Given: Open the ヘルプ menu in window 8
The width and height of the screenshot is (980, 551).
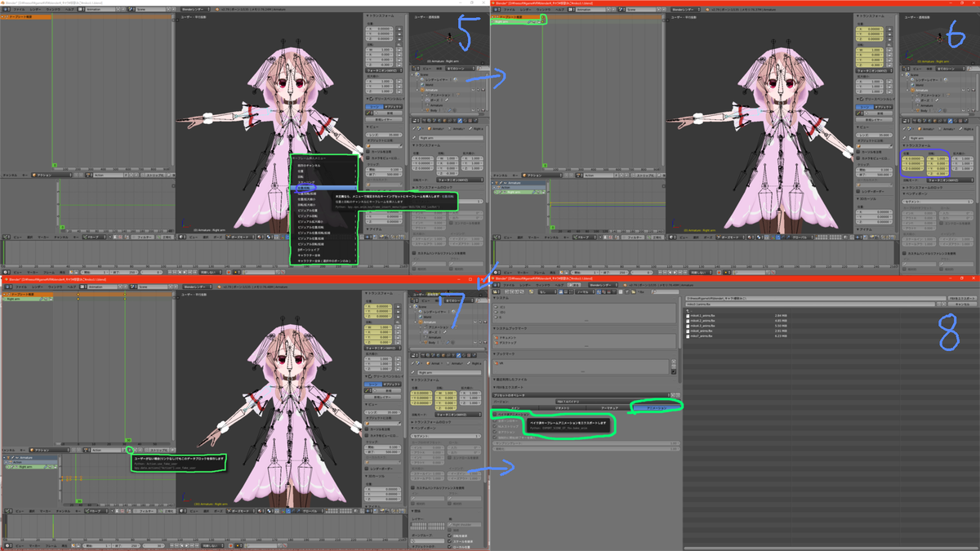Looking at the screenshot, I should coord(559,285).
